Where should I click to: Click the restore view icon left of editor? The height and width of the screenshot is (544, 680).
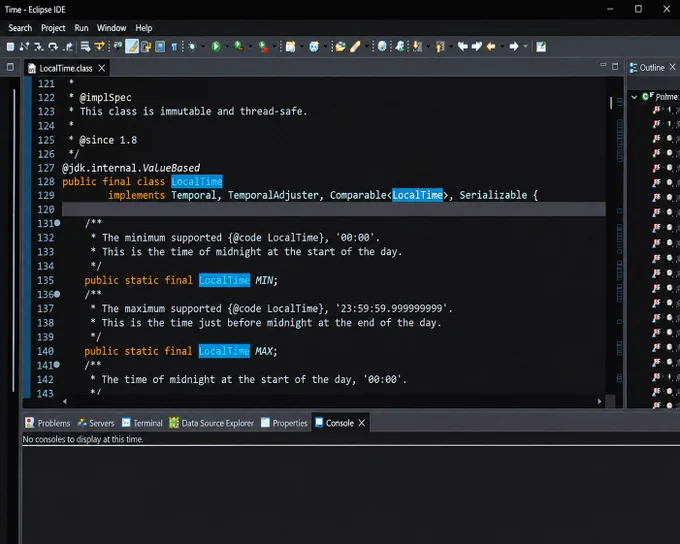[x=10, y=67]
